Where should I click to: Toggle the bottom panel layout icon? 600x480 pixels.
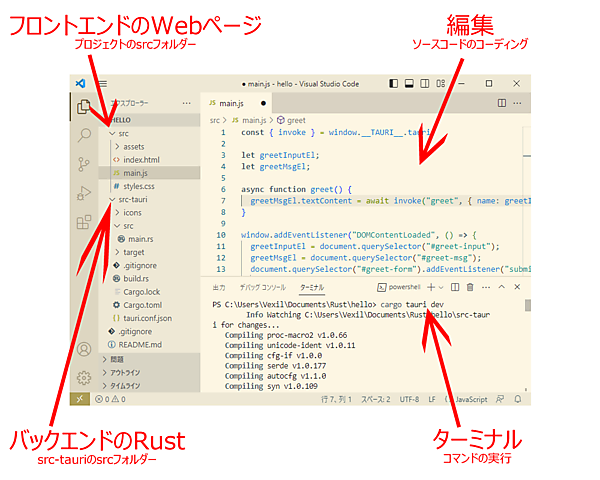point(409,83)
